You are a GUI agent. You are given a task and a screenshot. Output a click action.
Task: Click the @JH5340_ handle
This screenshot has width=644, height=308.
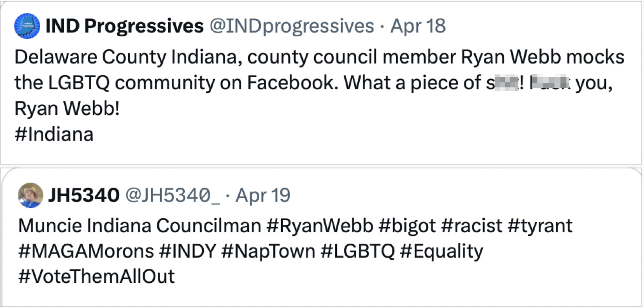click(172, 195)
